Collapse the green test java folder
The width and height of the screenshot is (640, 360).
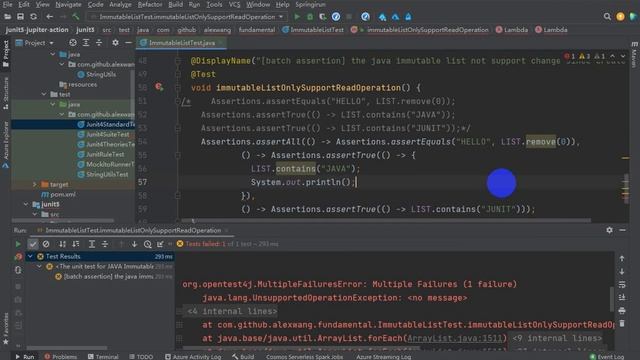pos(53,104)
